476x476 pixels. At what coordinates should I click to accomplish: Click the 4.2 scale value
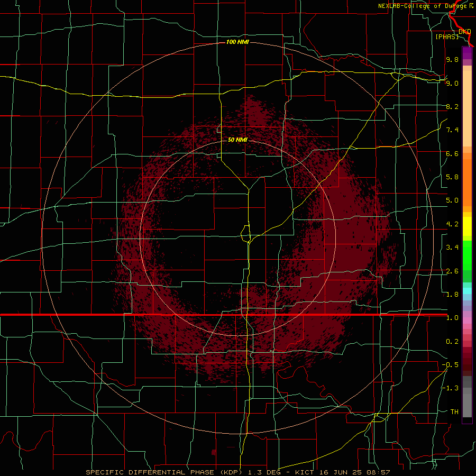tap(452, 224)
